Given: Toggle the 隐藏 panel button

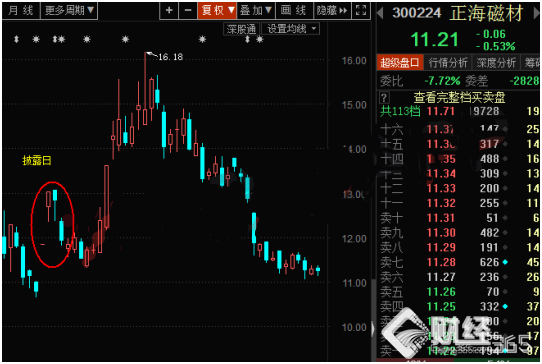Looking at the screenshot, I should [332, 10].
